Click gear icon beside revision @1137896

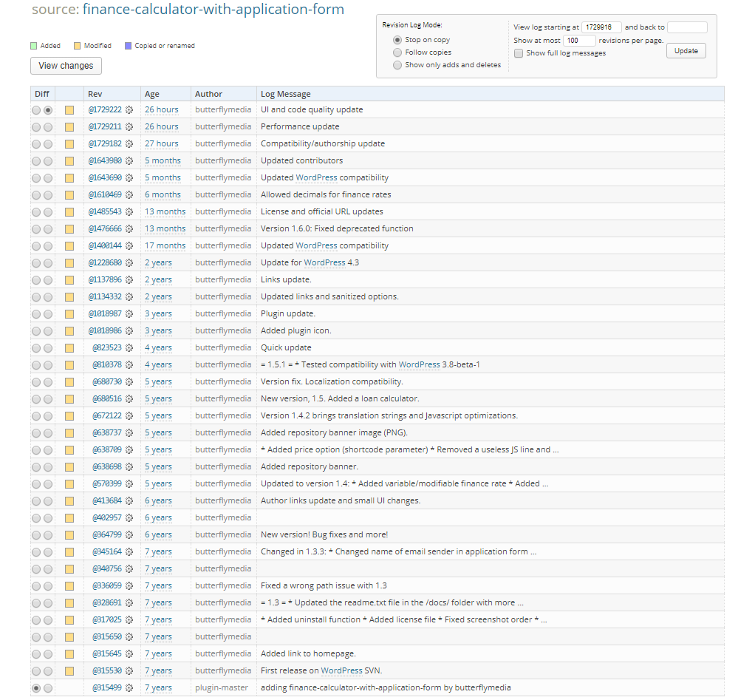129,279
